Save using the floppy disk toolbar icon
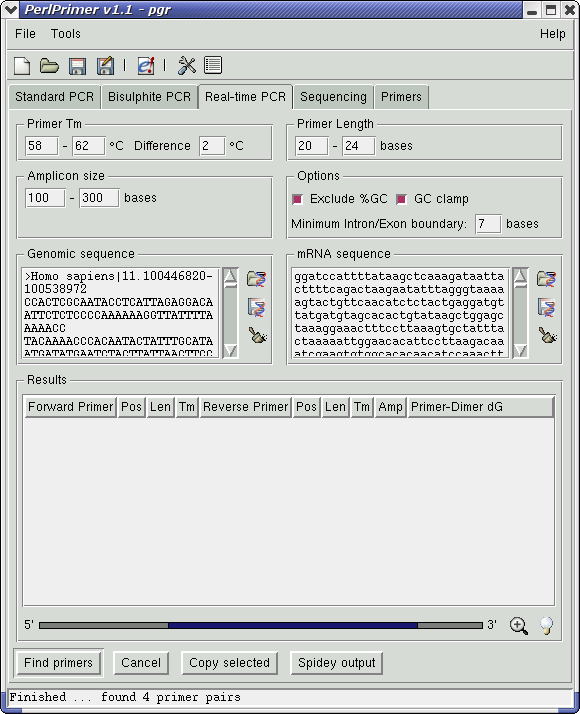 [x=77, y=66]
